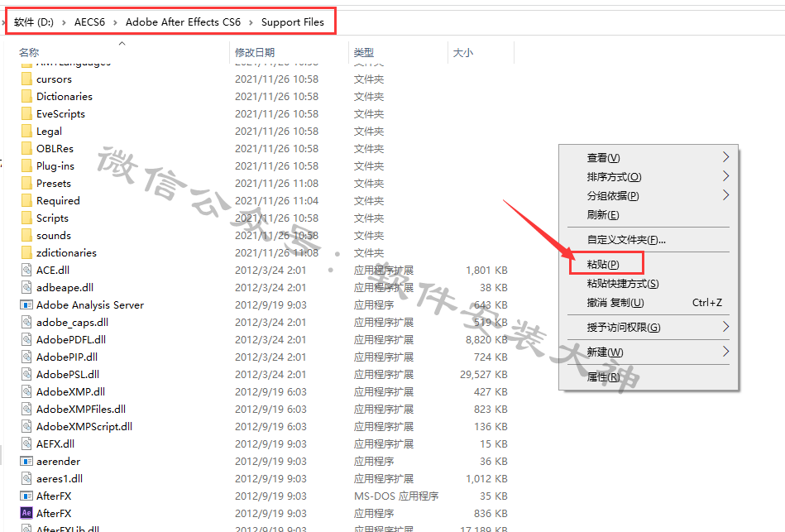Click the AdobeXMP.dll file icon
Viewport: 785px width, 532px height.
point(26,391)
